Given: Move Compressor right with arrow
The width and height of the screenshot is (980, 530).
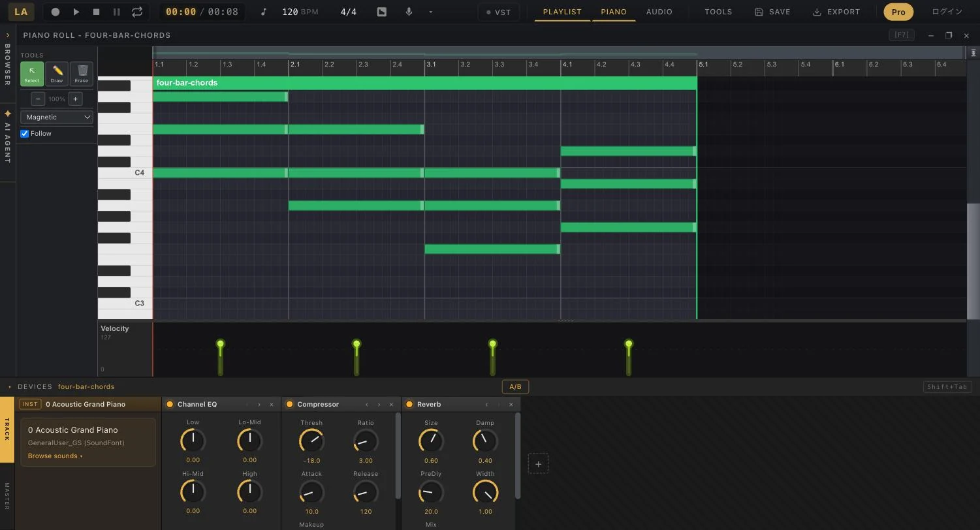Looking at the screenshot, I should (379, 405).
